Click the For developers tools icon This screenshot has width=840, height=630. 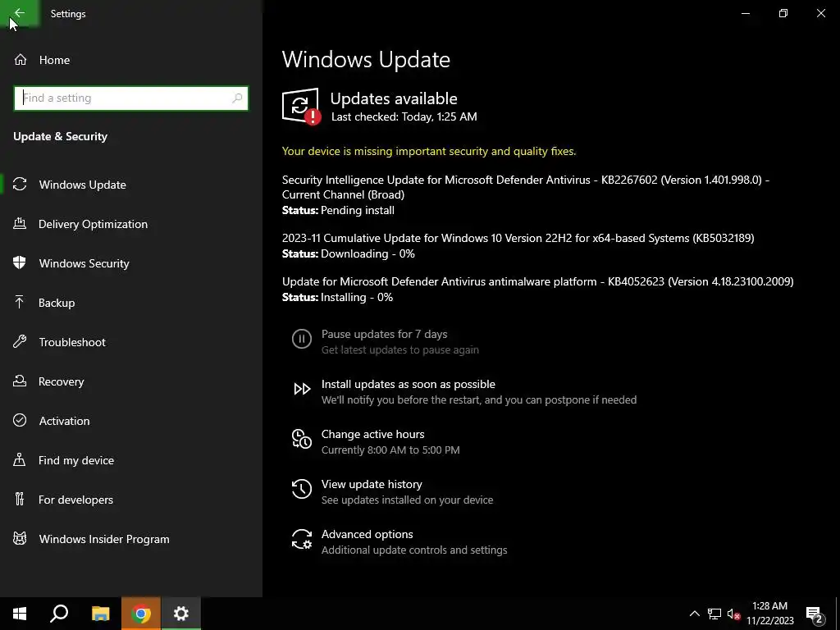20,500
